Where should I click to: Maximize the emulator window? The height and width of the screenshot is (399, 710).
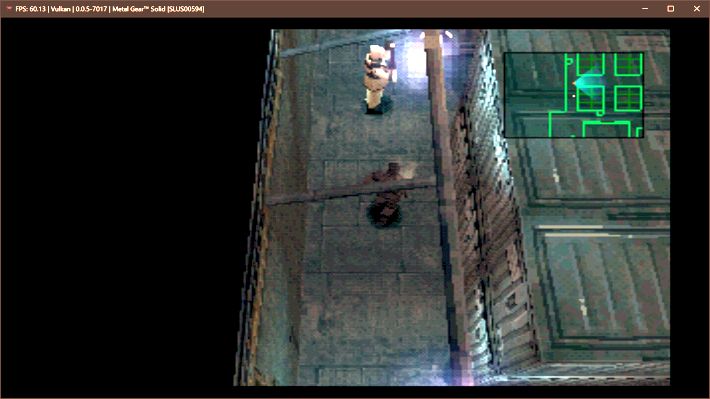671,9
